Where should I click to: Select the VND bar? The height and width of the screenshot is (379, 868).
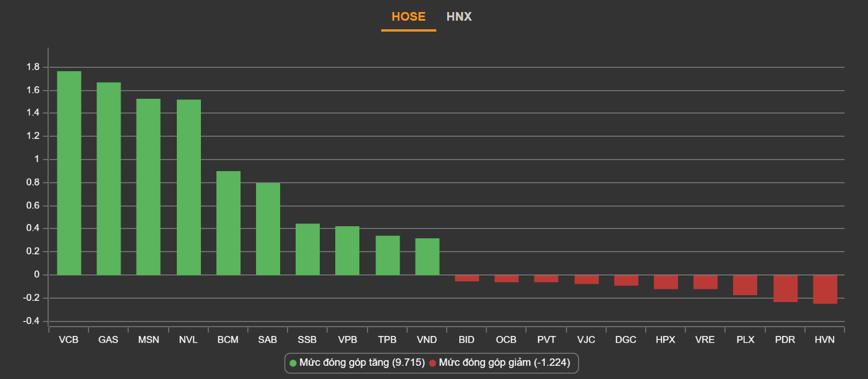pos(427,257)
